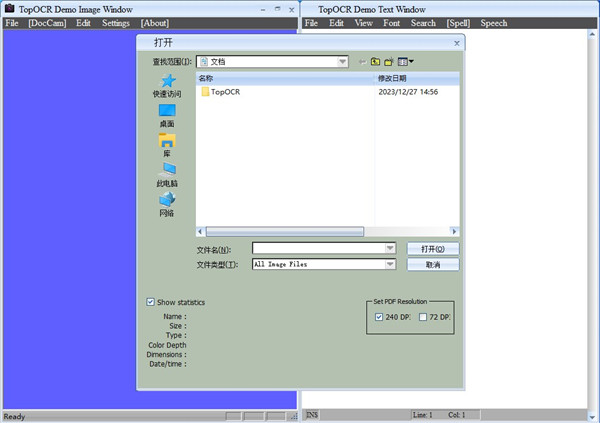Close the 打开 dialog

457,43
